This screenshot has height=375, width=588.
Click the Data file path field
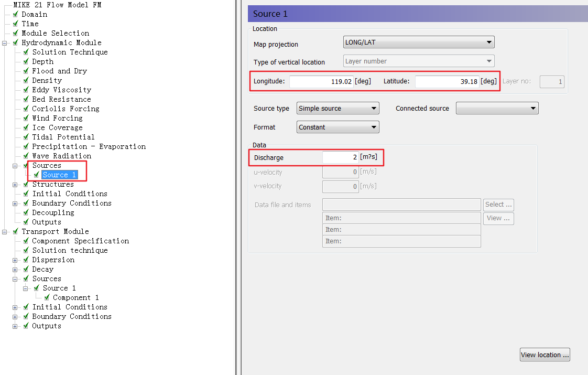[401, 205]
